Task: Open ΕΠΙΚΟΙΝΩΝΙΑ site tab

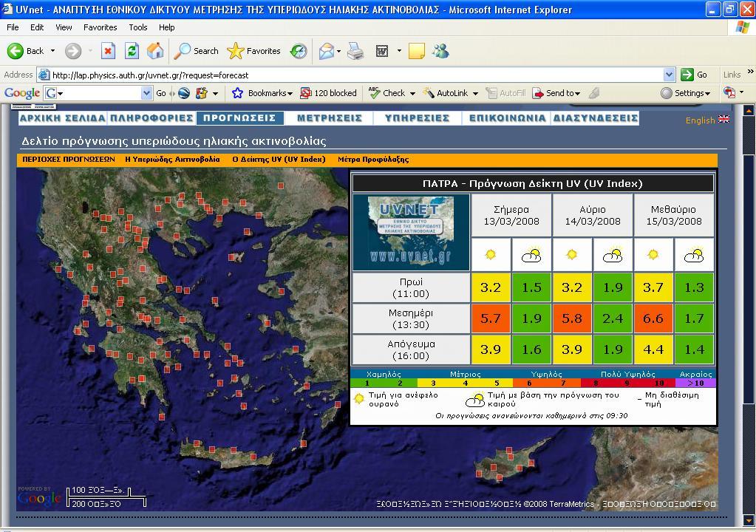Action: click(x=507, y=118)
